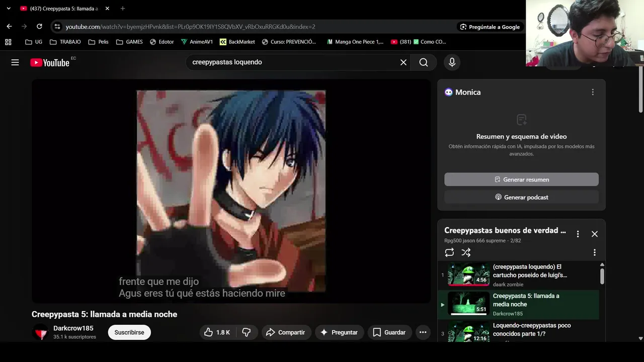644x362 pixels.
Task: Open Chrome apps grid in bookmarks bar
Action: 8,42
